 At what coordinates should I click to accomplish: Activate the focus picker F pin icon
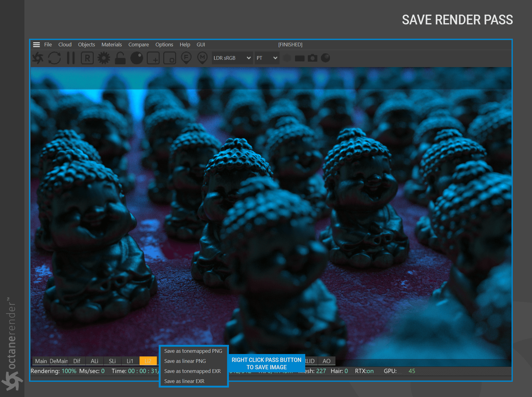coord(186,58)
